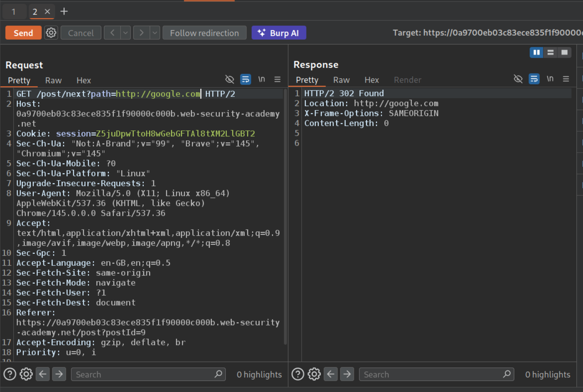Toggle non-printable \n characters in Request

pos(261,80)
